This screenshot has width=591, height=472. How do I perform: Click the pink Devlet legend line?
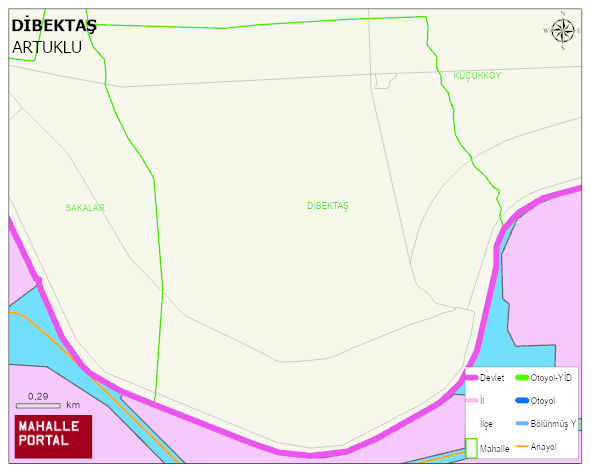[x=472, y=377]
